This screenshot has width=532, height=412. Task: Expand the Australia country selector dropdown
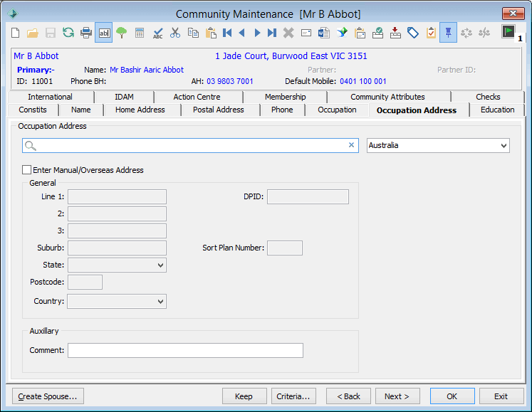coord(504,146)
